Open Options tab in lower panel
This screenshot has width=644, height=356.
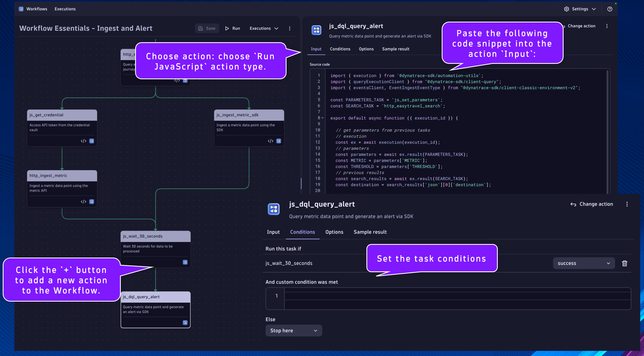click(334, 232)
